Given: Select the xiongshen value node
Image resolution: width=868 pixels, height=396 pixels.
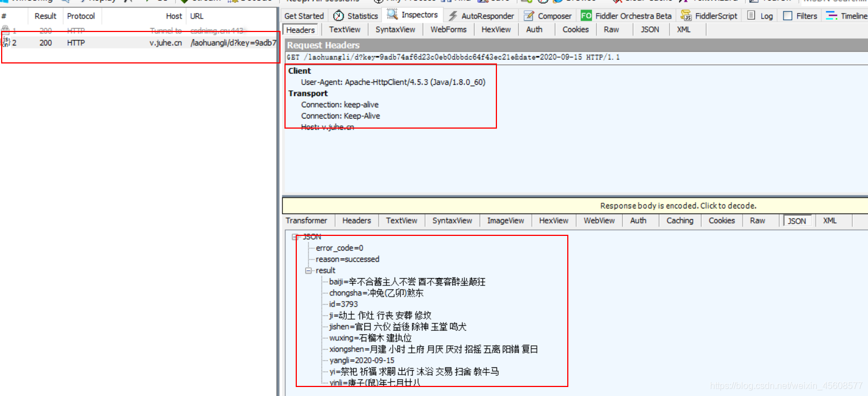Looking at the screenshot, I should coord(433,349).
